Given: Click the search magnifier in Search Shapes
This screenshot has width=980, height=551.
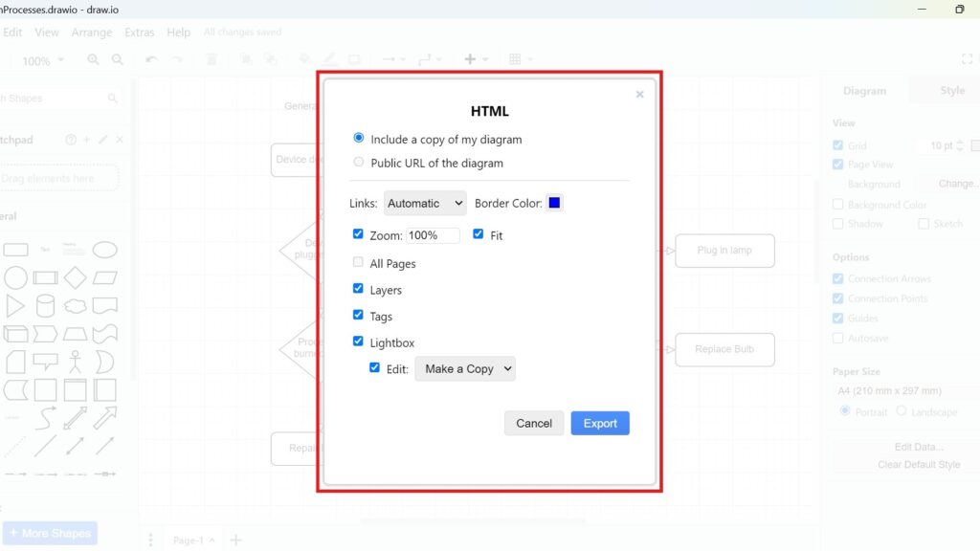Looking at the screenshot, I should click(114, 98).
